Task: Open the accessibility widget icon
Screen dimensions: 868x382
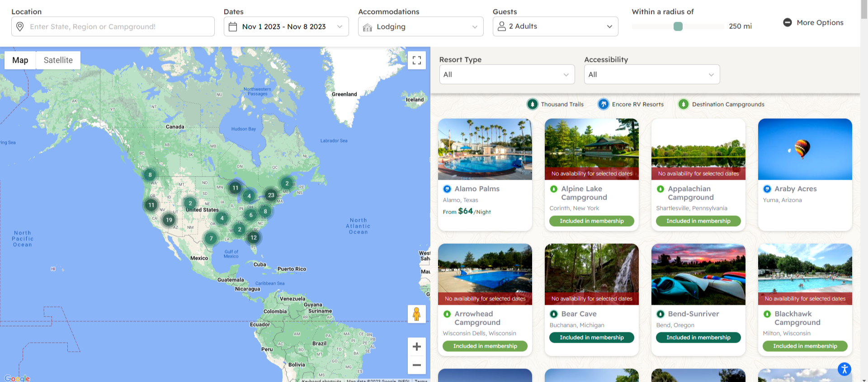Action: [x=844, y=369]
